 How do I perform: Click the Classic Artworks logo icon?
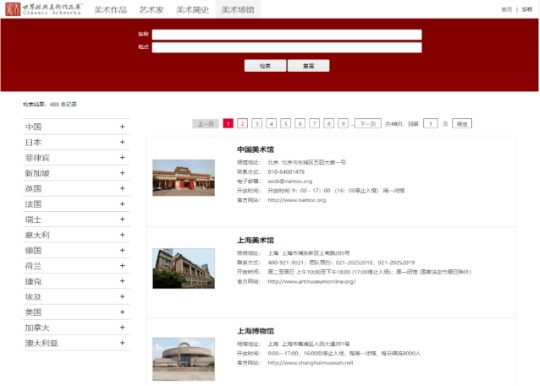[x=13, y=9]
